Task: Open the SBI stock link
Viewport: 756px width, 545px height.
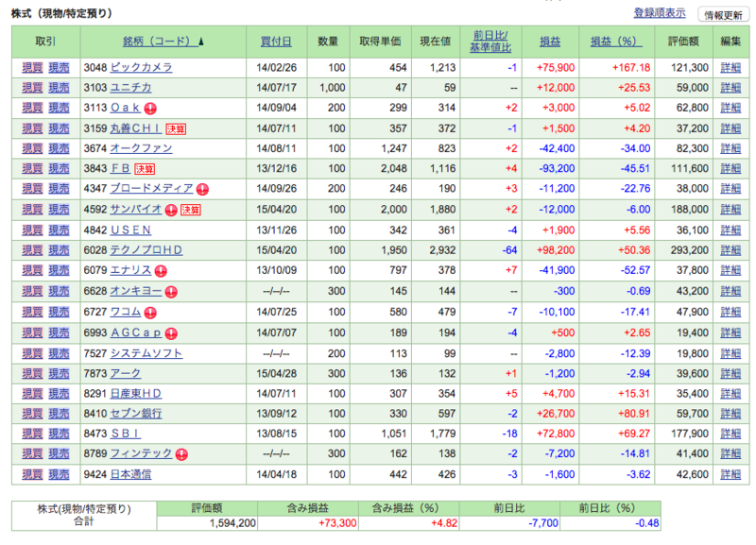Action: click(126, 434)
